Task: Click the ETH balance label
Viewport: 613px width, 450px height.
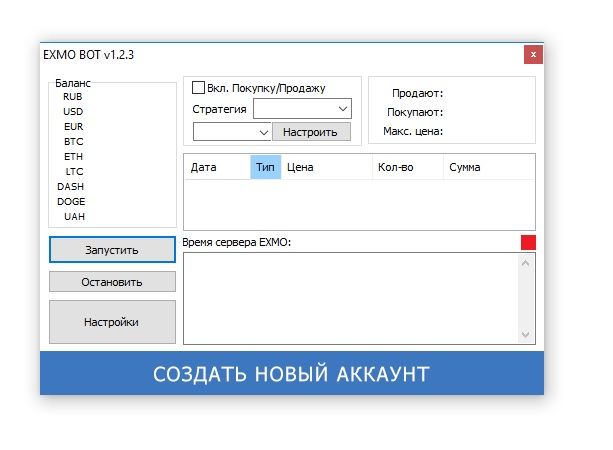Action: [x=73, y=156]
